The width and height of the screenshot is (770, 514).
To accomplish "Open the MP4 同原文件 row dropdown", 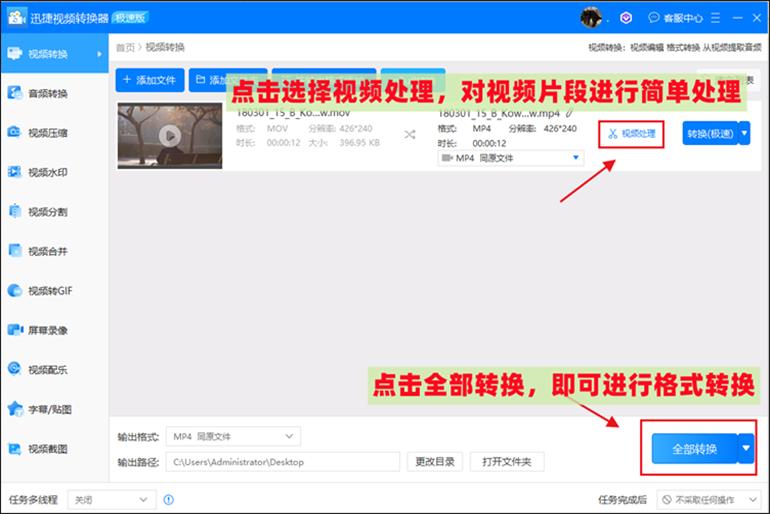I will tap(511, 158).
